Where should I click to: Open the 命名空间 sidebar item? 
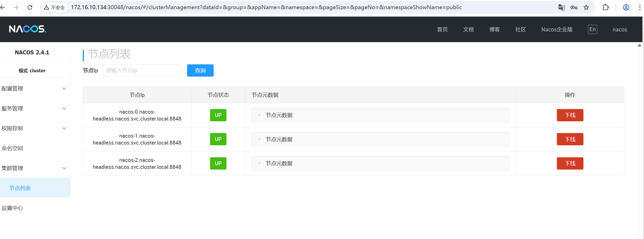[x=12, y=148]
